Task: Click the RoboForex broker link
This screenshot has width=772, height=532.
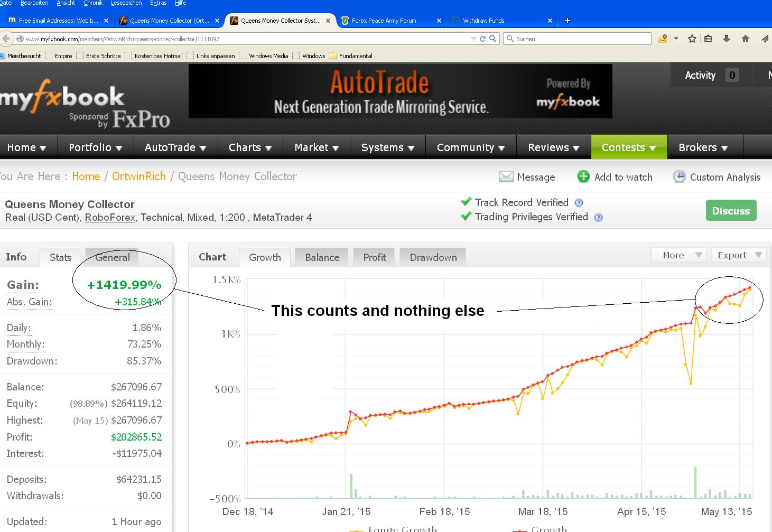Action: pos(110,217)
